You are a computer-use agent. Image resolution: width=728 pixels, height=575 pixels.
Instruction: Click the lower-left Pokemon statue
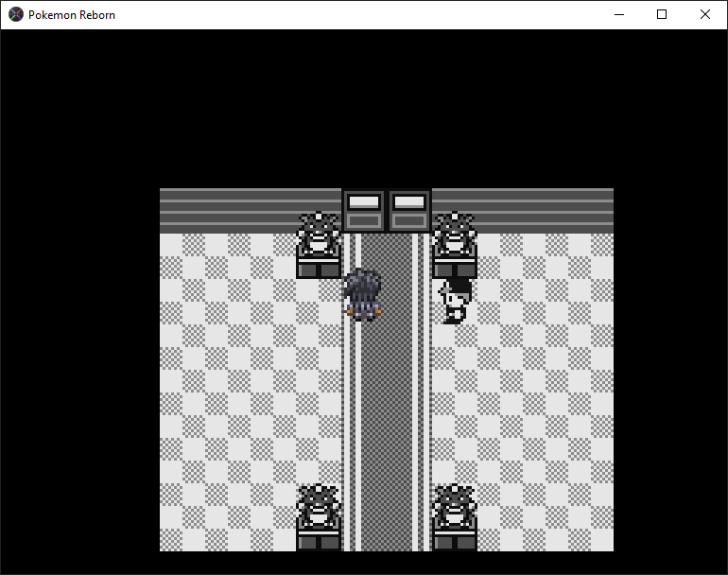click(319, 517)
